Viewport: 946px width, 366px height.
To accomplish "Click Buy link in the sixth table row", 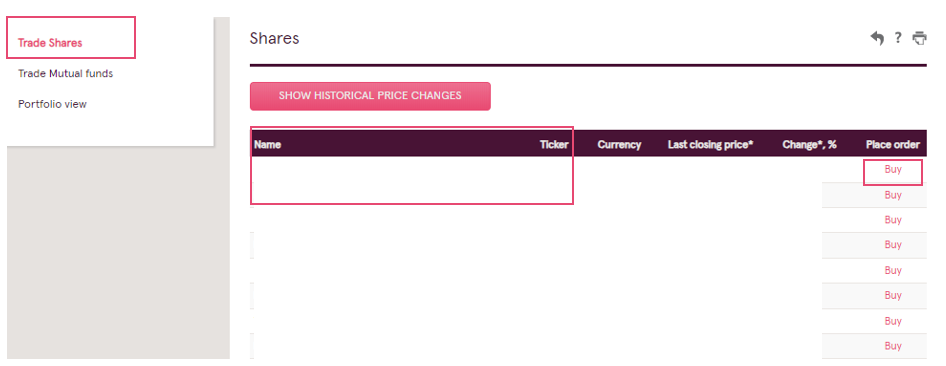I will [x=893, y=295].
